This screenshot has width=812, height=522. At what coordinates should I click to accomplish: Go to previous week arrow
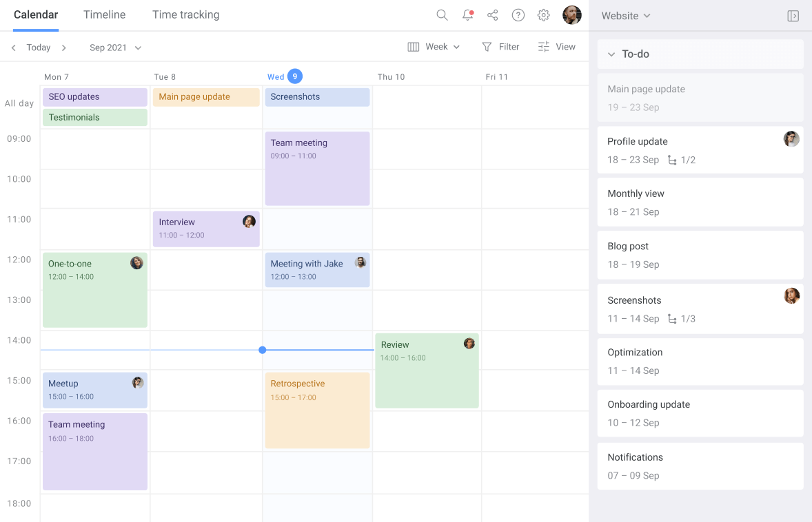[14, 48]
